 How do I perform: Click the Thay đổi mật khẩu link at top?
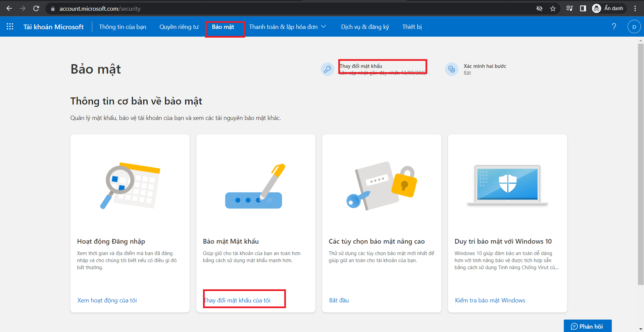(x=361, y=66)
